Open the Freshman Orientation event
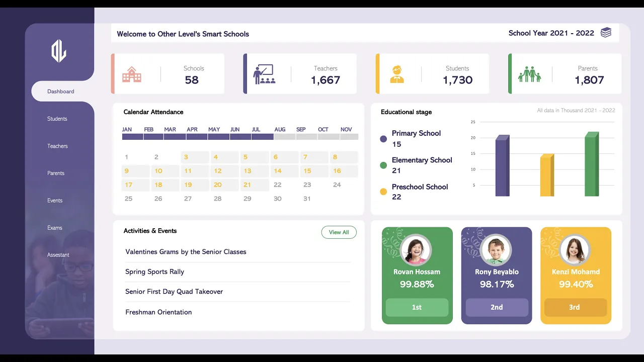 (158, 312)
